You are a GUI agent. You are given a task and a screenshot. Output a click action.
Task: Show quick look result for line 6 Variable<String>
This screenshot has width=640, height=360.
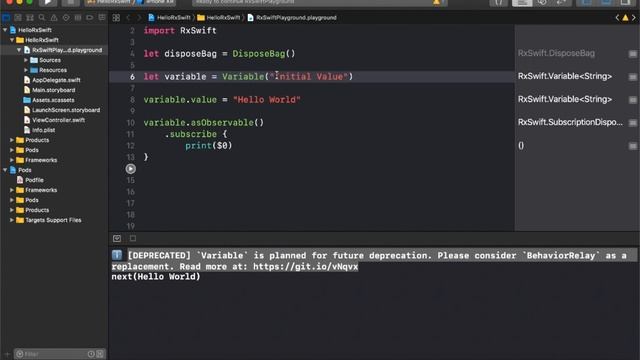pos(633,77)
